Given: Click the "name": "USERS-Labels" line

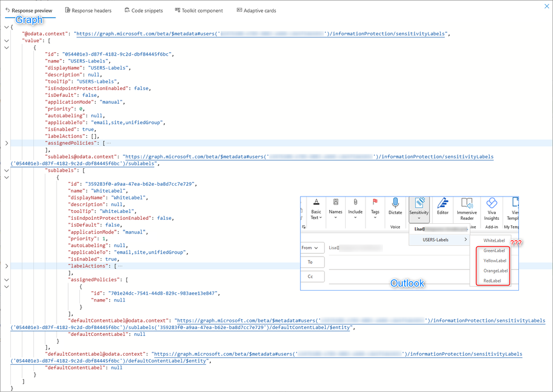Looking at the screenshot, I should [78, 61].
